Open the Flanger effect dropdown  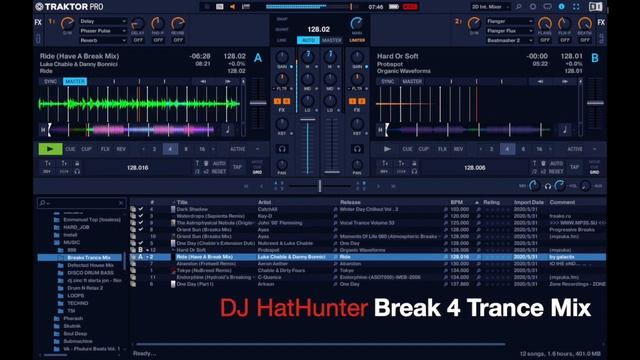pos(509,21)
